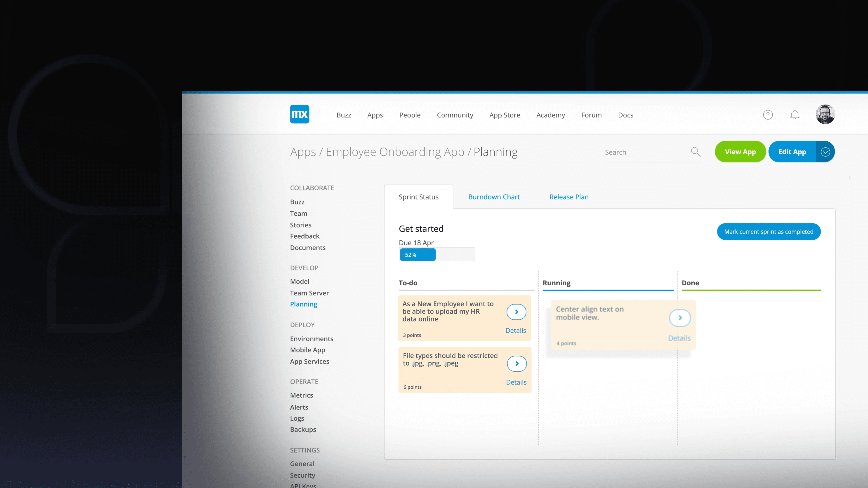The width and height of the screenshot is (868, 488).
Task: Open the help question mark icon
Action: tap(768, 115)
